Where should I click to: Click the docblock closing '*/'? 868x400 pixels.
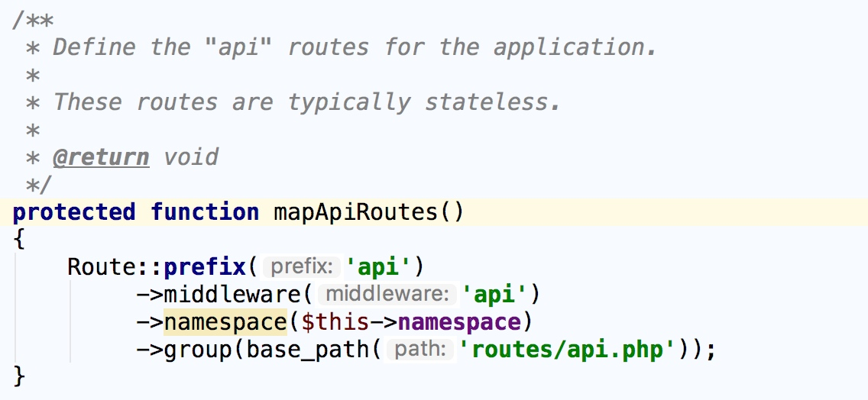click(x=39, y=184)
